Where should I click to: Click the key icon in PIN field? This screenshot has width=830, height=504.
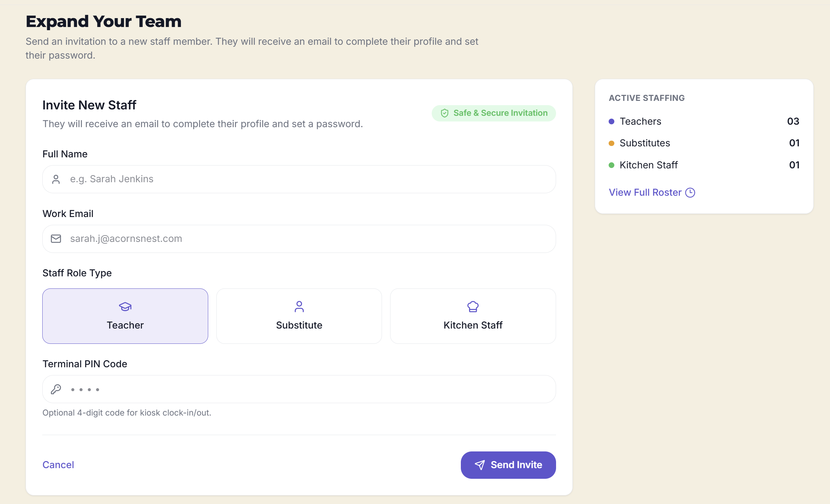(56, 389)
